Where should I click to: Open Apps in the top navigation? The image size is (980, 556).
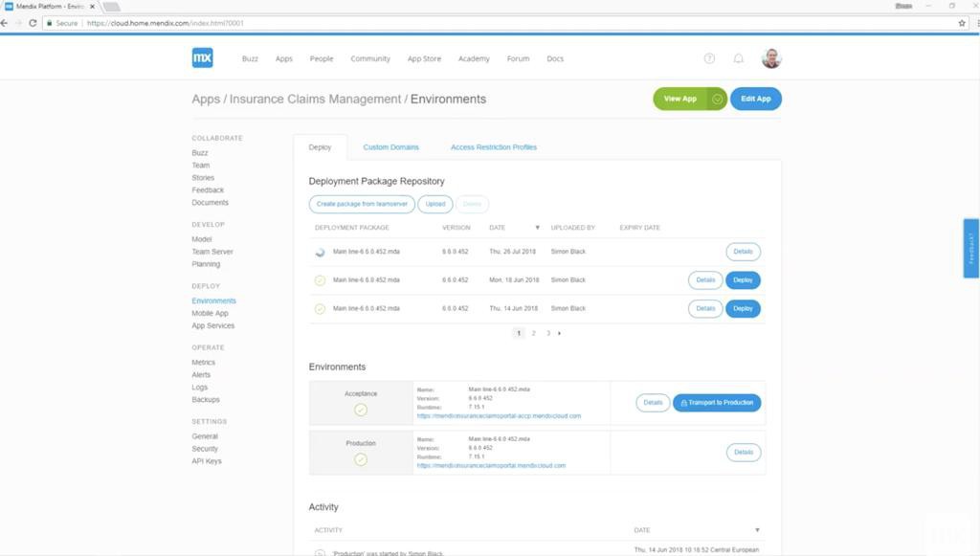click(283, 58)
